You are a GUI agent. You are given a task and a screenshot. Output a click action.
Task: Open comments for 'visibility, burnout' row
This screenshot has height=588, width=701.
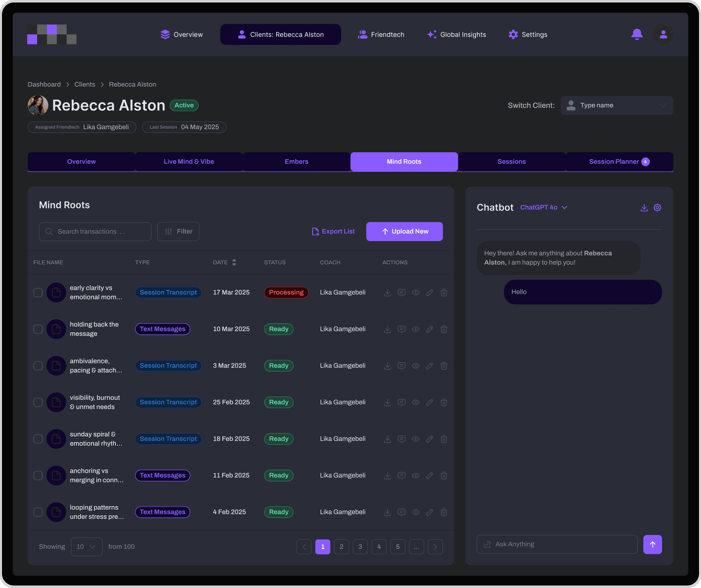point(401,402)
